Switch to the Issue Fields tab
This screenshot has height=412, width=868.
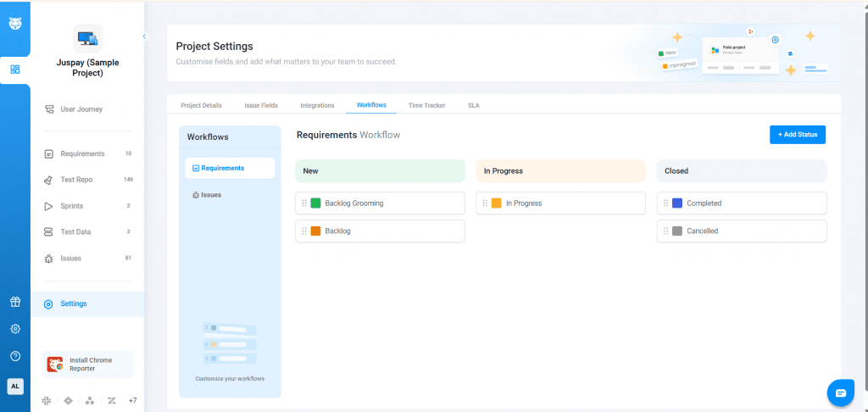[x=260, y=105]
